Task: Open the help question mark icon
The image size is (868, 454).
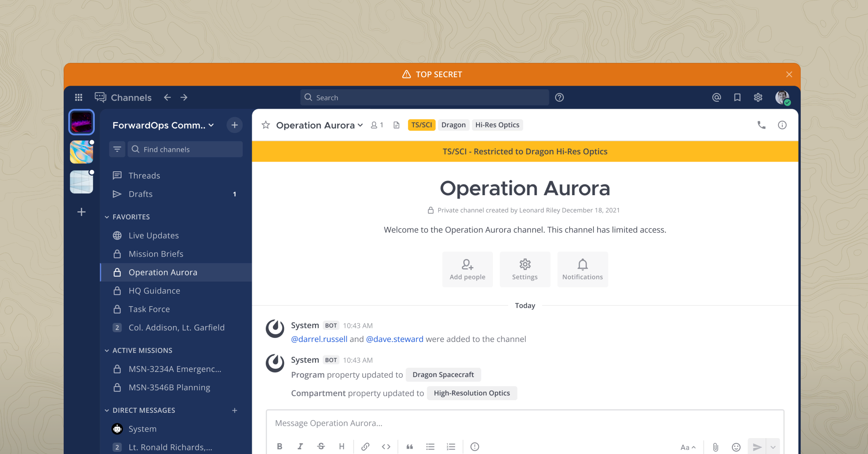Action: click(559, 97)
